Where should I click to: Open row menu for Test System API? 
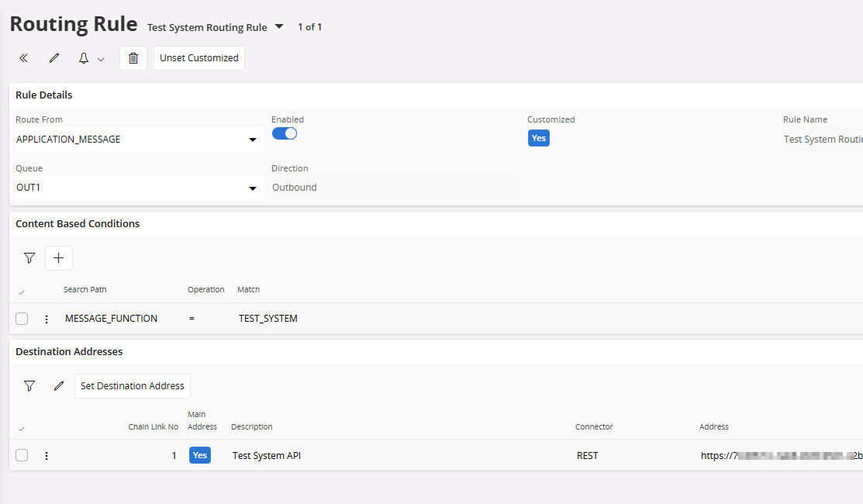click(x=47, y=456)
